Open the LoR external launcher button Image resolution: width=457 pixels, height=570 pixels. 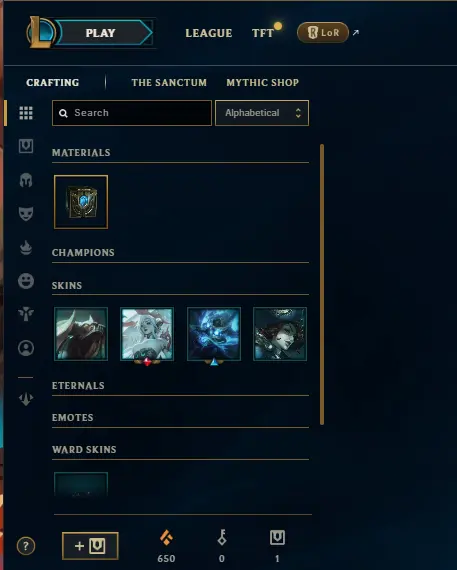[322, 33]
